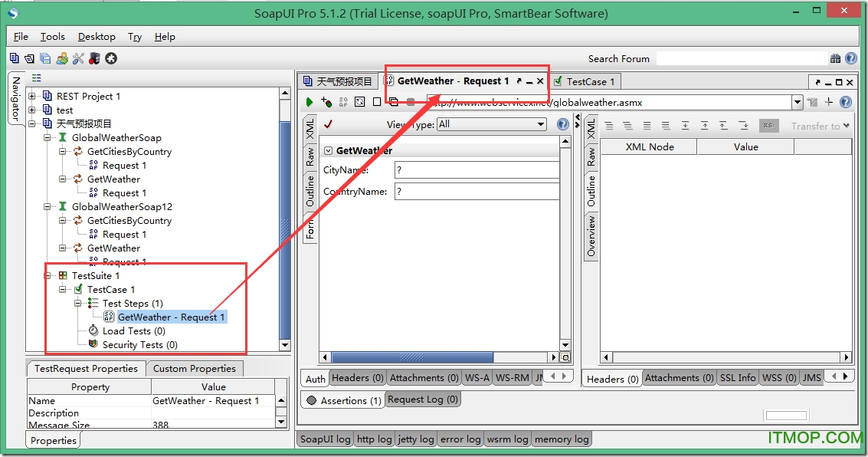The height and width of the screenshot is (457, 868).
Task: Click the binoculars icon next to Search Forum
Action: tap(835, 58)
